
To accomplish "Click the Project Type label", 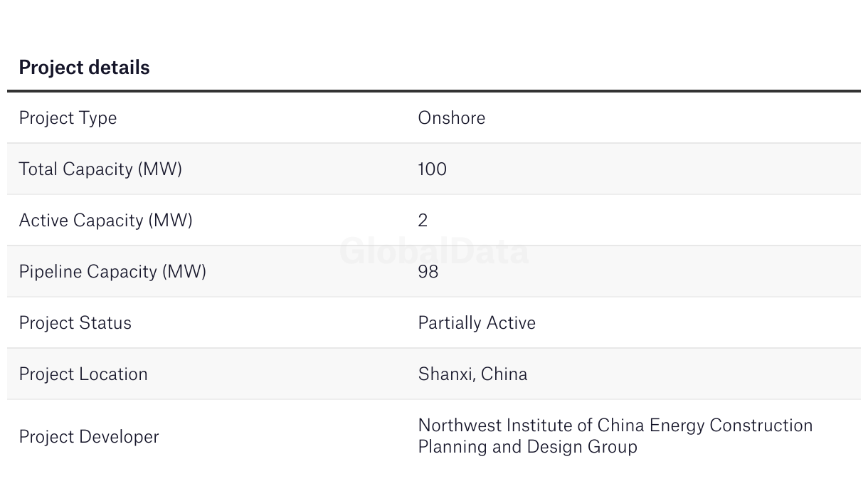I will click(x=68, y=117).
